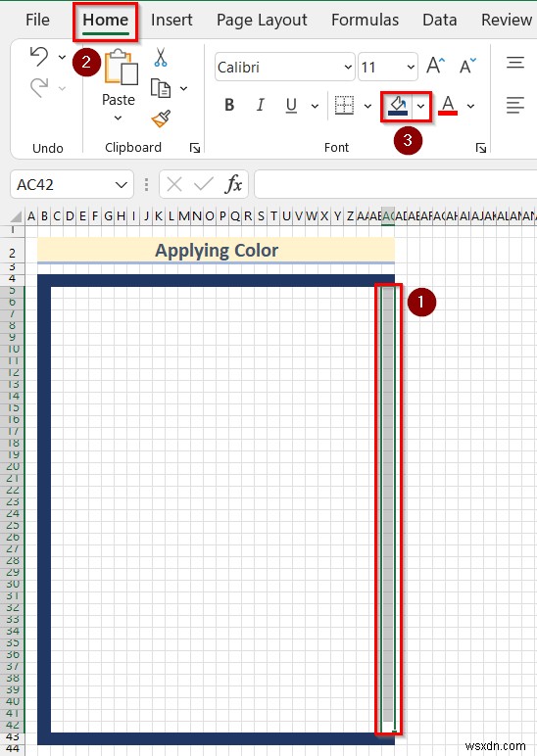
Task: Click the Redo arrow icon
Action: click(x=39, y=88)
